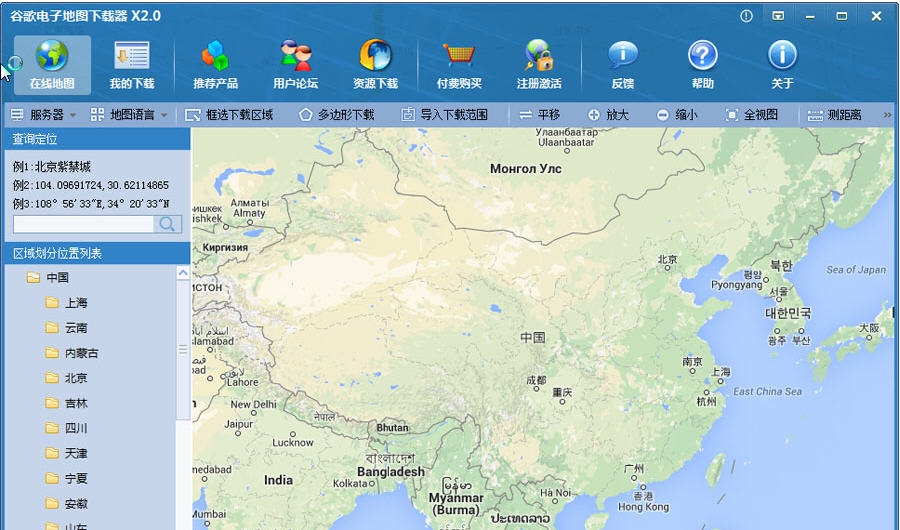Viewport: 900px width, 530px height.
Task: Select 四川 in region list
Action: point(67,428)
